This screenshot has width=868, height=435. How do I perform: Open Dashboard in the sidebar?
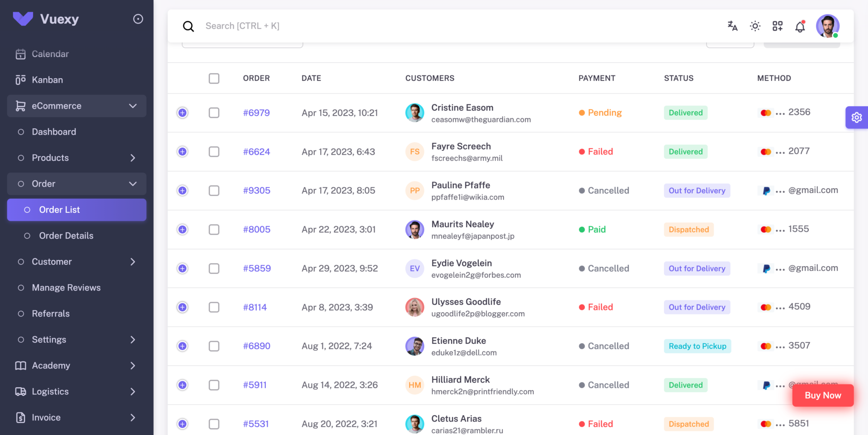click(77, 132)
